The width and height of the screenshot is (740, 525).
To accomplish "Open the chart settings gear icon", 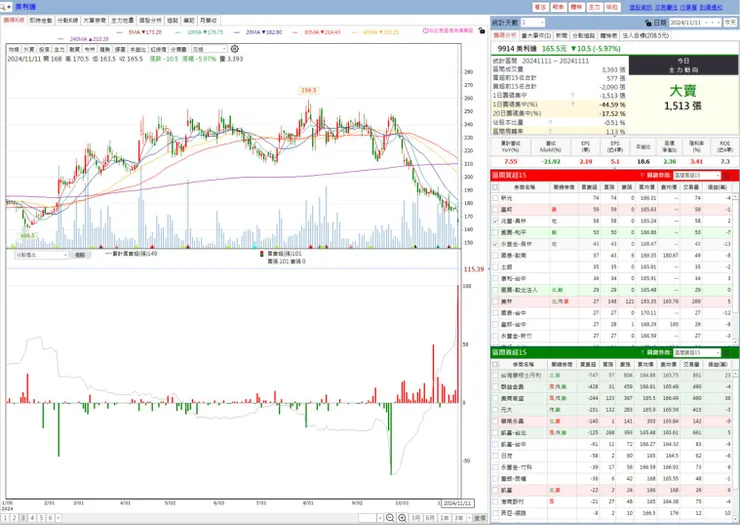I will tap(235, 49).
